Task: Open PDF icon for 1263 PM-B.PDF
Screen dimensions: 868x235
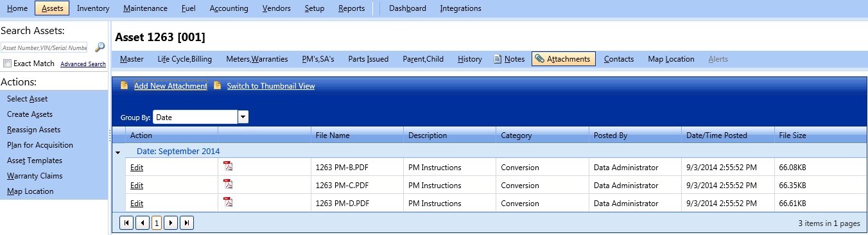Action: click(x=228, y=166)
